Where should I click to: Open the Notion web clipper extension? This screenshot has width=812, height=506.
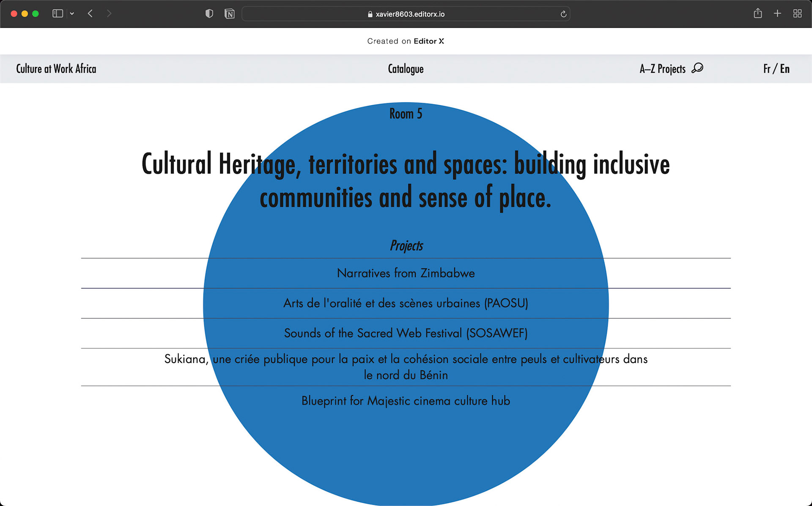[229, 14]
